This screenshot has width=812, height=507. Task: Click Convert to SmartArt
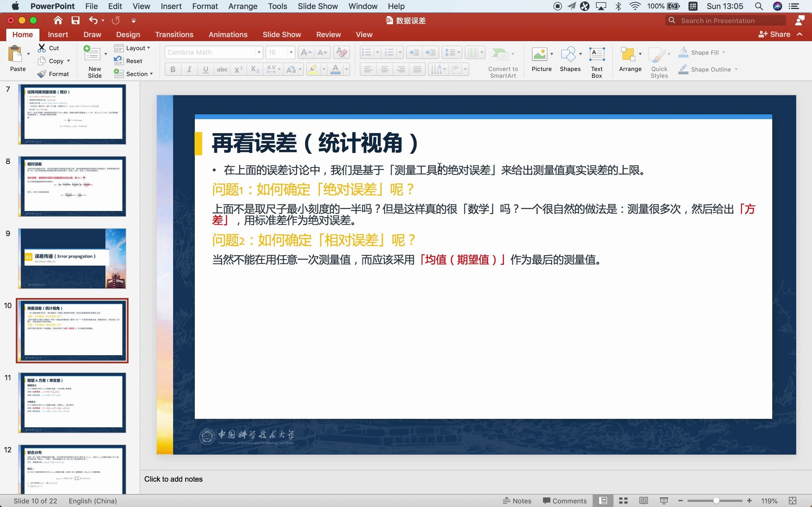click(503, 62)
